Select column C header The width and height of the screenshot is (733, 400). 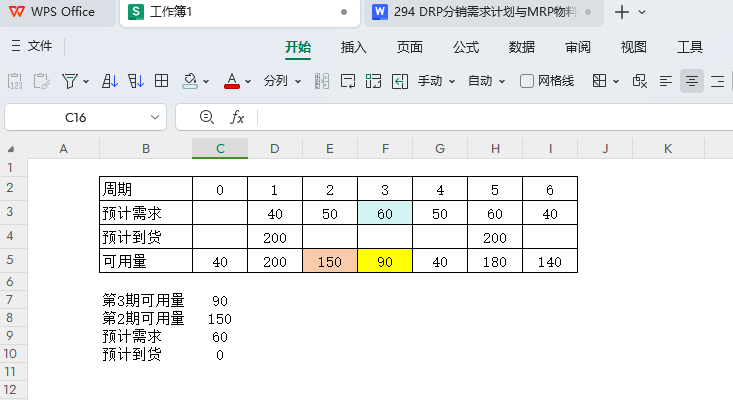pos(220,149)
